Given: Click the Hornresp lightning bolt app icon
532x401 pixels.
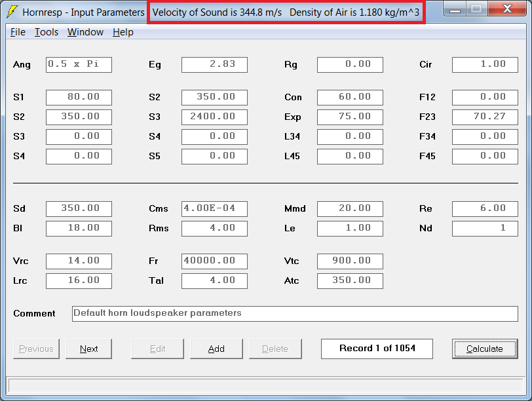Looking at the screenshot, I should coord(12,12).
